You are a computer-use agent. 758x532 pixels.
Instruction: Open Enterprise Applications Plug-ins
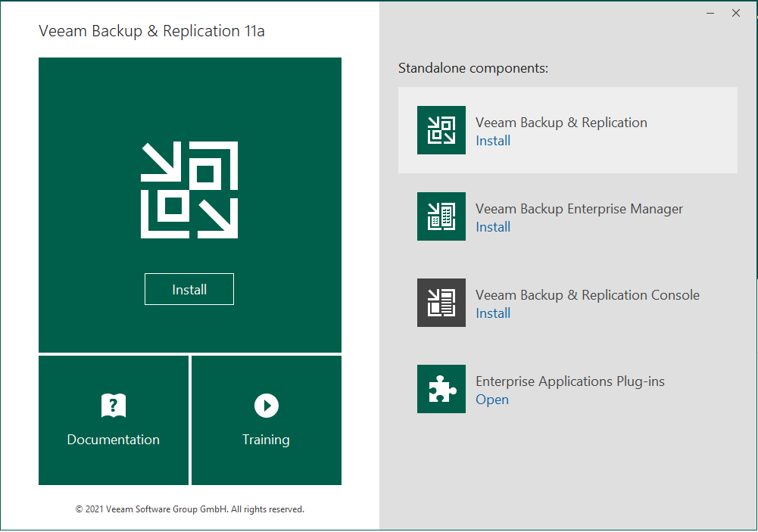click(x=492, y=399)
